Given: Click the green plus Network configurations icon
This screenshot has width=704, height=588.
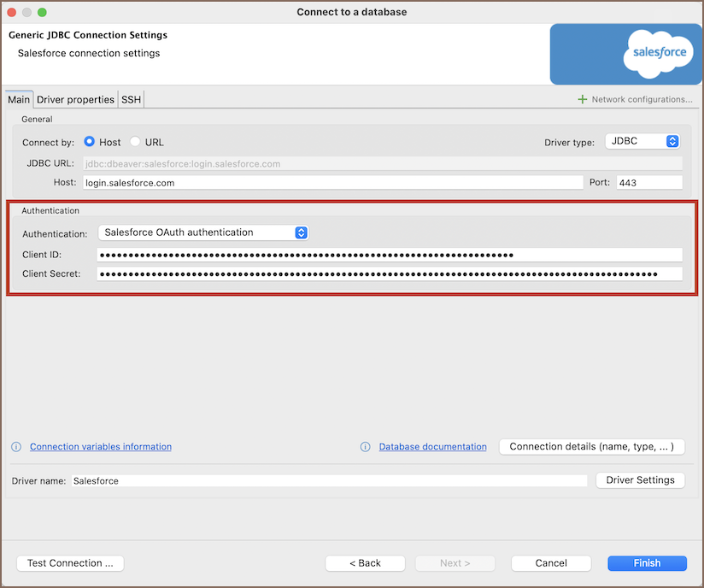Looking at the screenshot, I should pyautogui.click(x=583, y=100).
